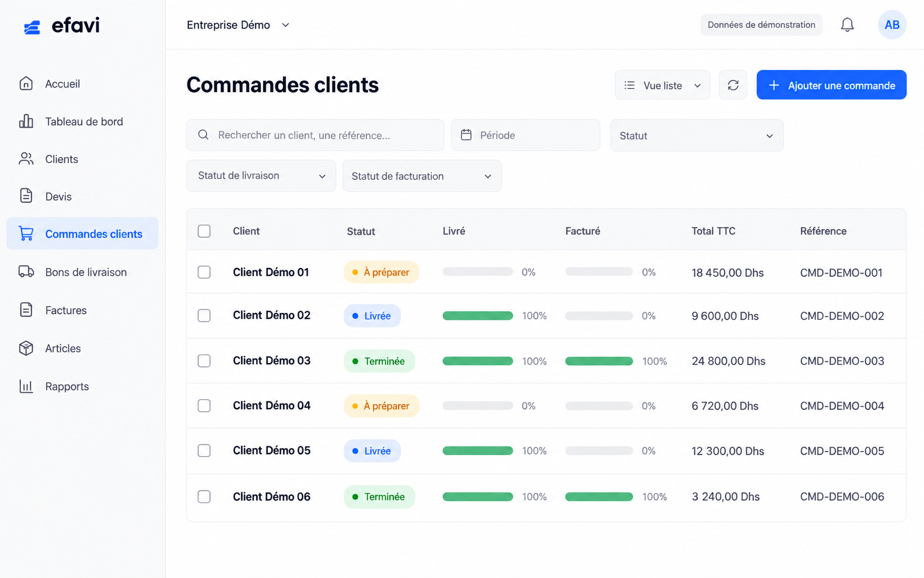Check the box for Client Démo 01

pyautogui.click(x=204, y=272)
